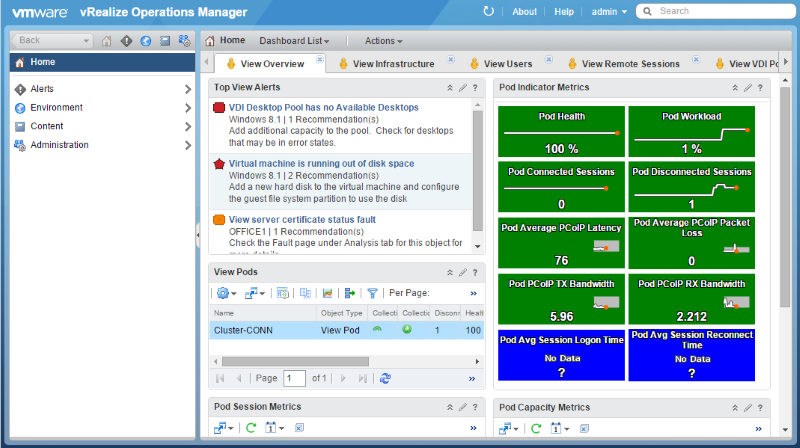Open the Help link in header

[x=564, y=11]
